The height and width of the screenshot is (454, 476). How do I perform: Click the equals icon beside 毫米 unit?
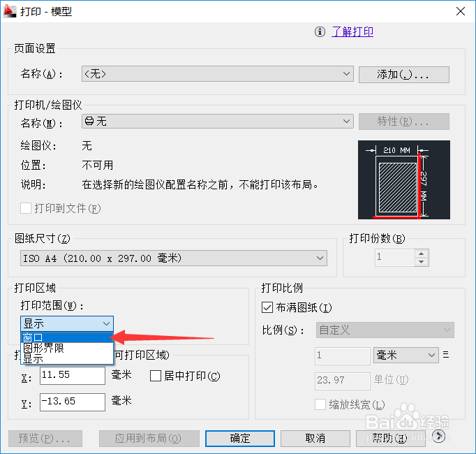pos(446,354)
